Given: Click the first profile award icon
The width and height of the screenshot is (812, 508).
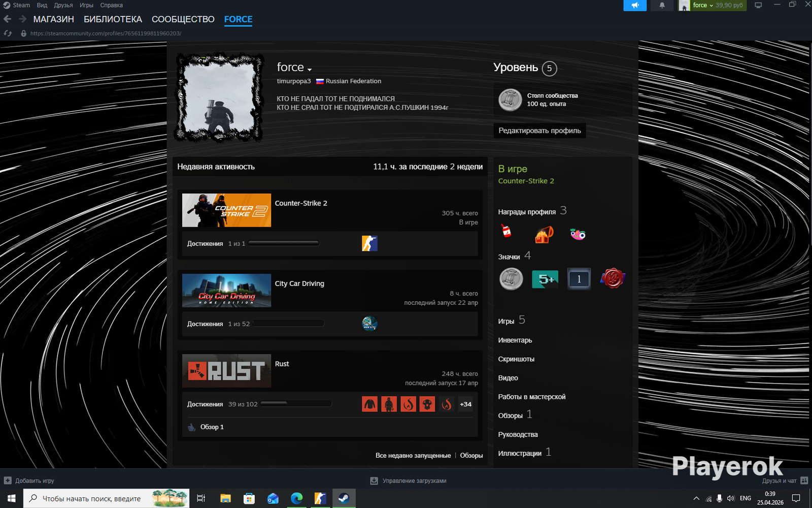Looking at the screenshot, I should coord(506,232).
